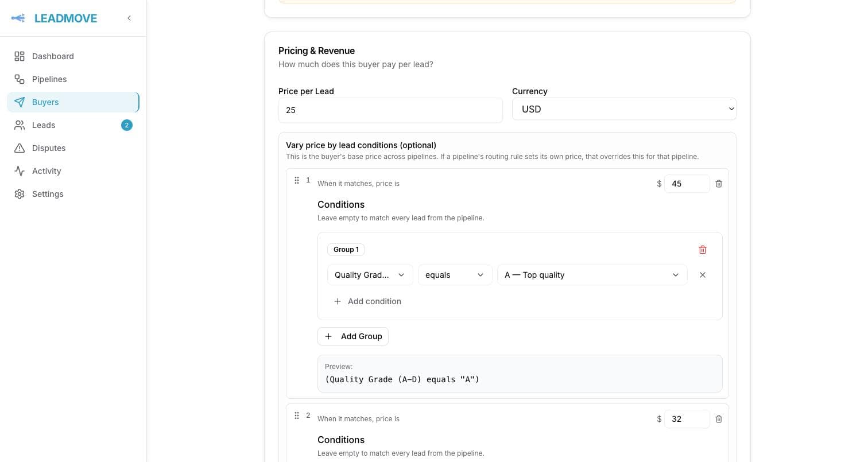Screen dimensions: 868x462
Task: Open the equals operator dropdown
Action: tap(455, 275)
